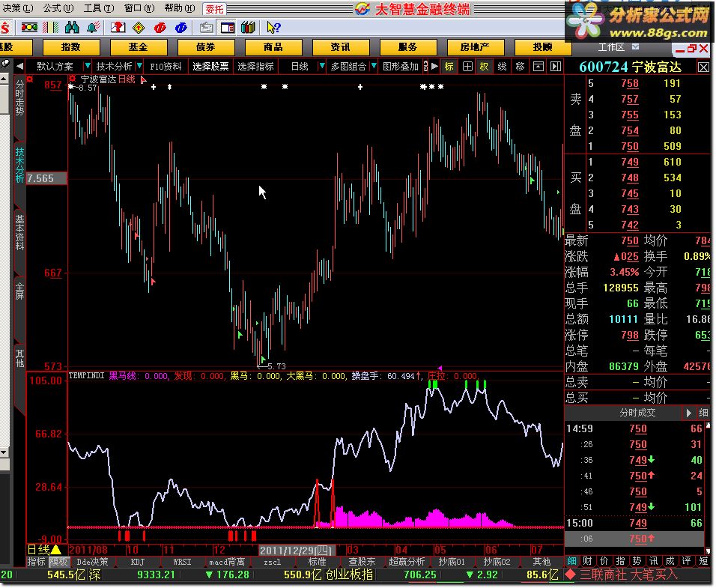Click the F10资料 button
The height and width of the screenshot is (588, 716).
pos(166,67)
